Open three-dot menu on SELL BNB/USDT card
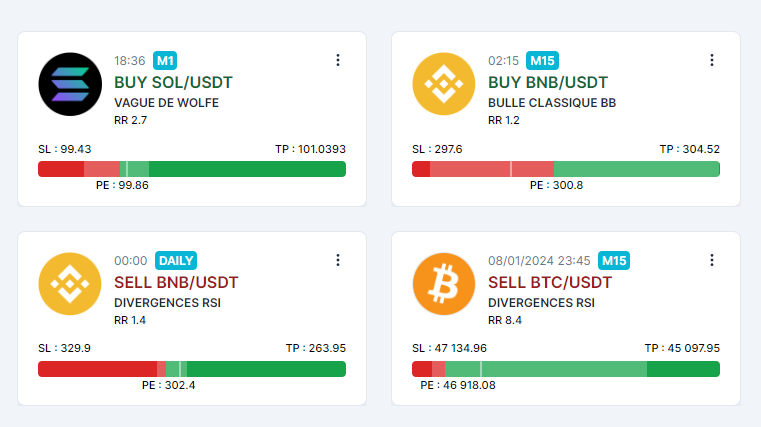The image size is (761, 427). (x=338, y=260)
